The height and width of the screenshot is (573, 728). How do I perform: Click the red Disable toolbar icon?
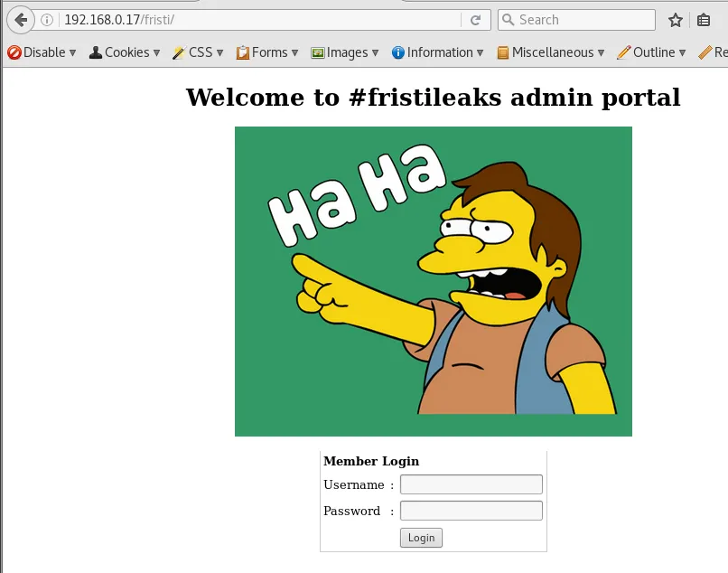14,52
